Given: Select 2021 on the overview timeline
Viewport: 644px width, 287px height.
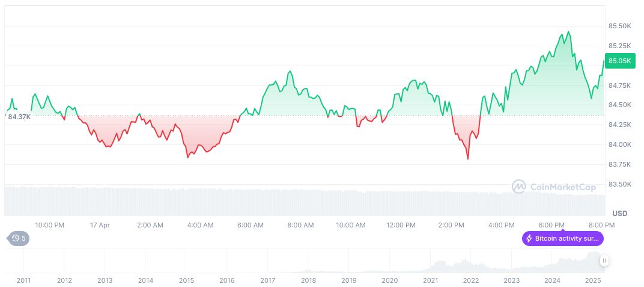Looking at the screenshot, I should click(430, 280).
